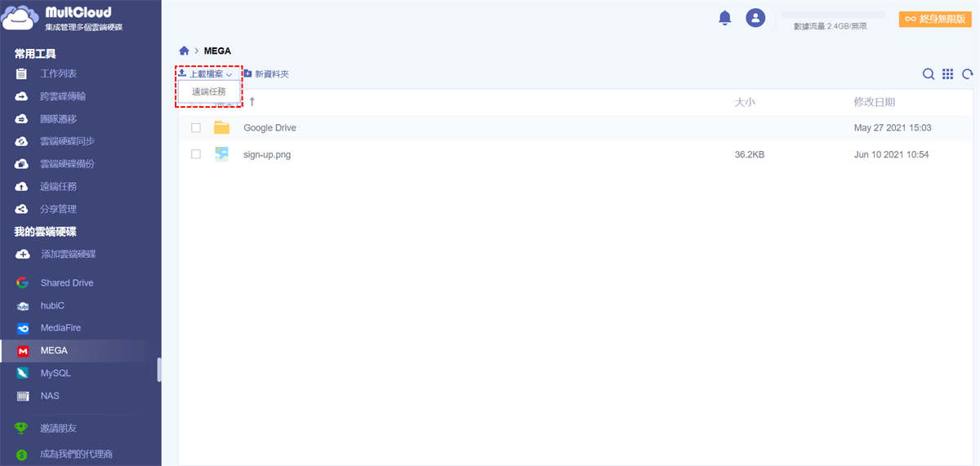Click the 添加雲端硬碟 cloud plus icon

click(22, 255)
